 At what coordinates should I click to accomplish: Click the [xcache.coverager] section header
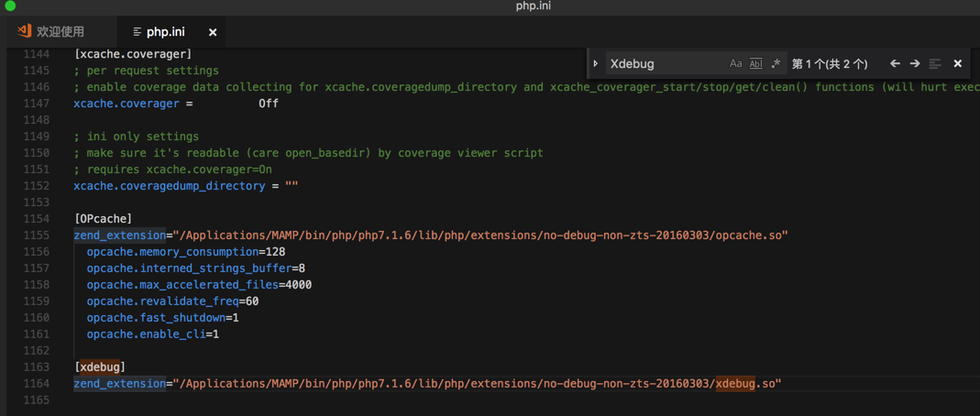pos(133,54)
